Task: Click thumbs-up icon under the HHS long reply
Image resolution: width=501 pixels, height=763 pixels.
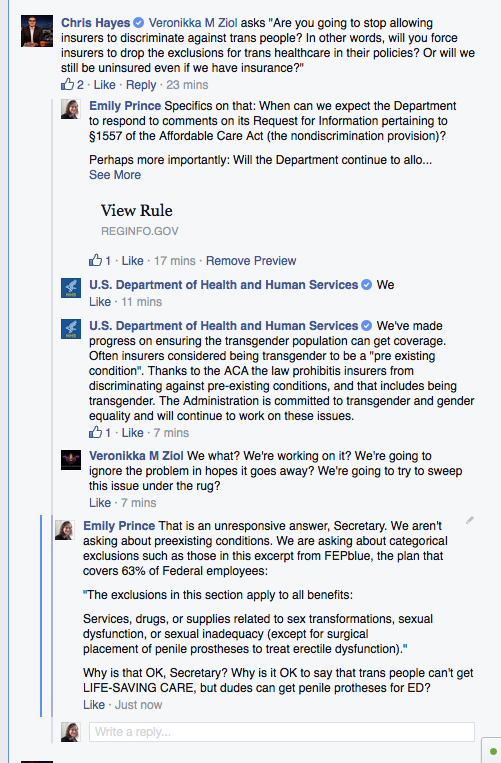Action: point(95,432)
